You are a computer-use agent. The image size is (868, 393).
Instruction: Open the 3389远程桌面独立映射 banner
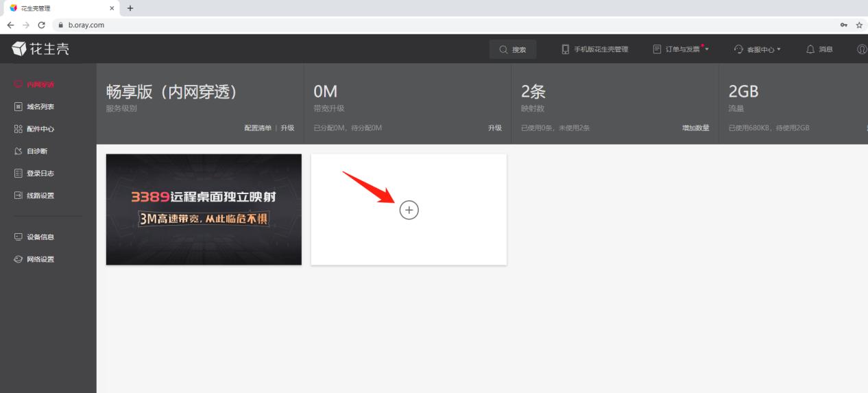point(204,209)
